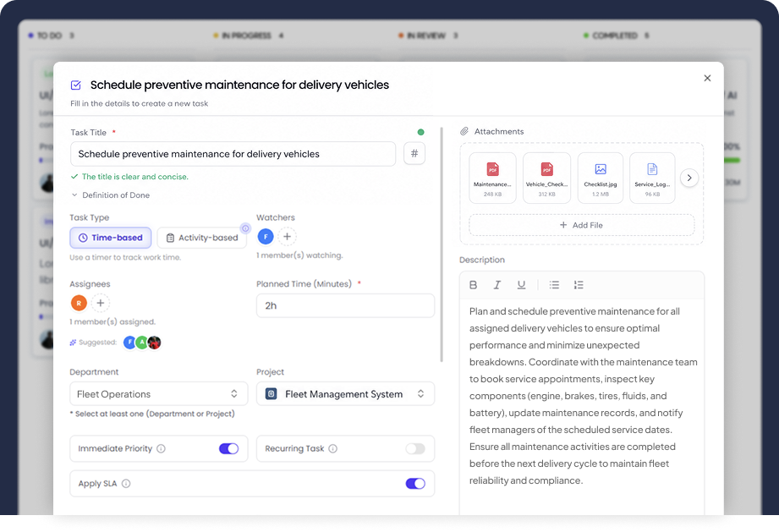The width and height of the screenshot is (779, 532).
Task: Turn off Immediate Priority toggle
Action: pos(228,448)
